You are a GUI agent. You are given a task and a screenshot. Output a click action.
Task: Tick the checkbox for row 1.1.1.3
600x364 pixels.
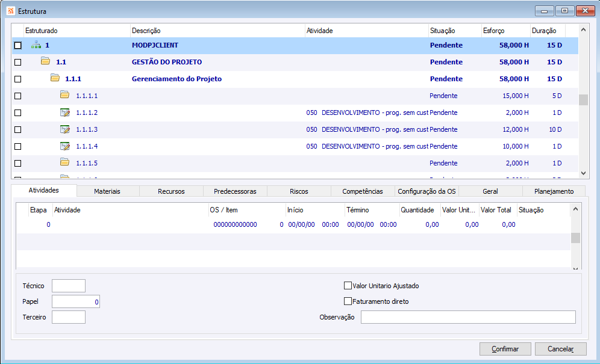click(17, 129)
